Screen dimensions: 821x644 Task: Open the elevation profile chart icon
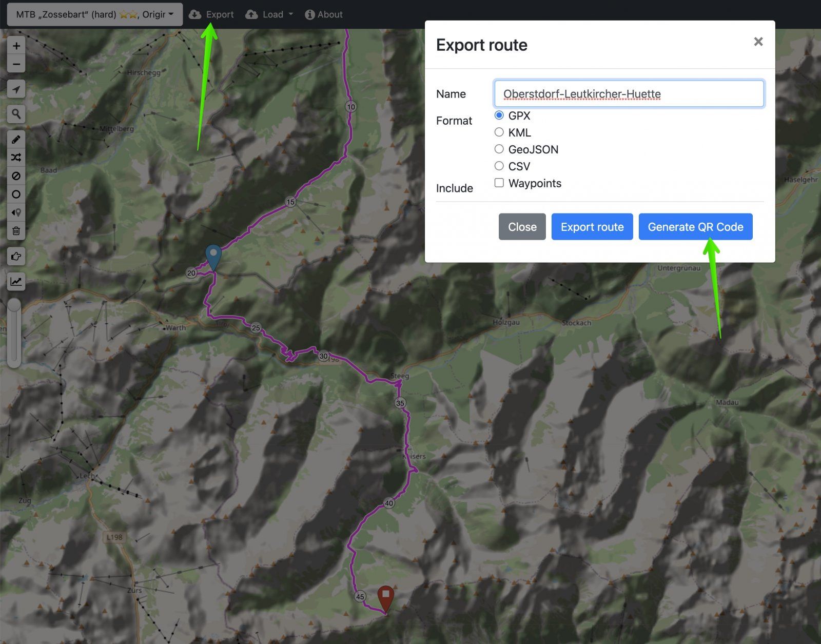coord(16,281)
